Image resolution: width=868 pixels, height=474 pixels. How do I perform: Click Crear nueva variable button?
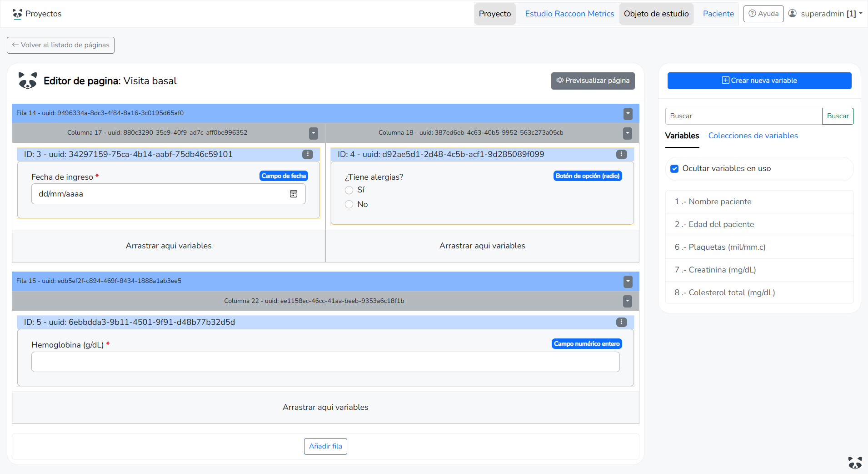(x=759, y=81)
